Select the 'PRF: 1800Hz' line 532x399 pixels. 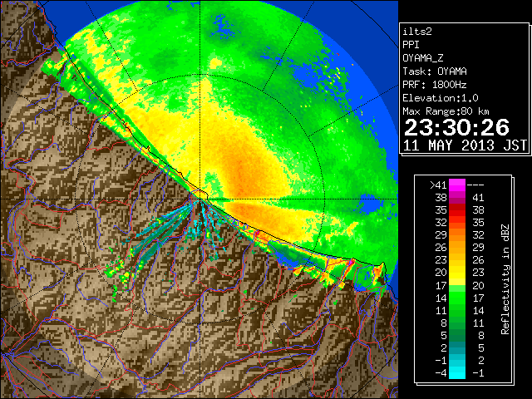435,85
